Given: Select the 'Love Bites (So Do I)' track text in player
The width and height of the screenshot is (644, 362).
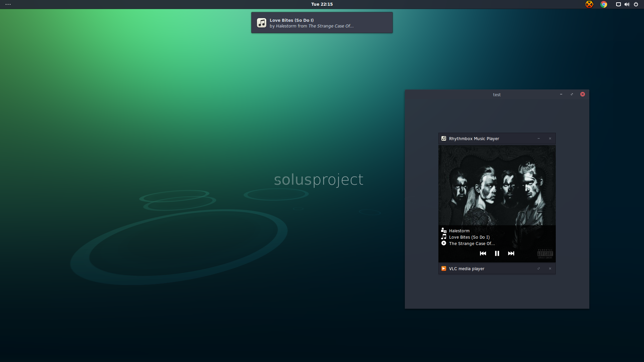Looking at the screenshot, I should [x=469, y=237].
